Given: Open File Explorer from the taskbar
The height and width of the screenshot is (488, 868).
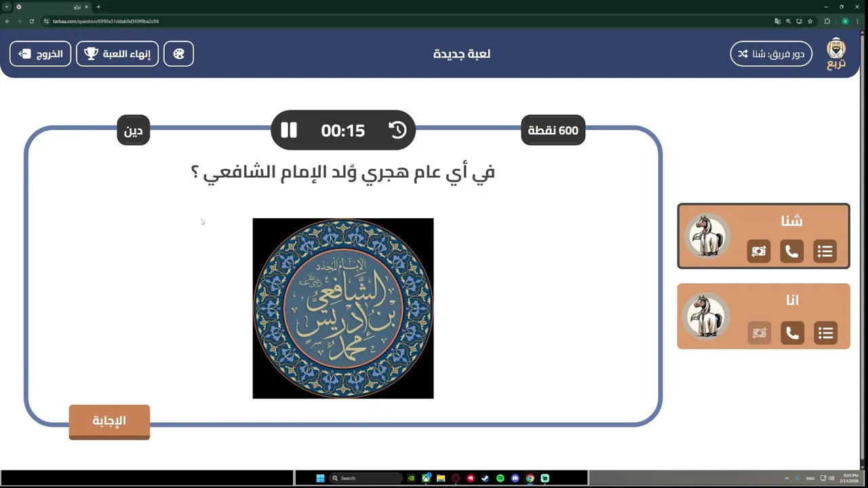Looking at the screenshot, I should (441, 478).
